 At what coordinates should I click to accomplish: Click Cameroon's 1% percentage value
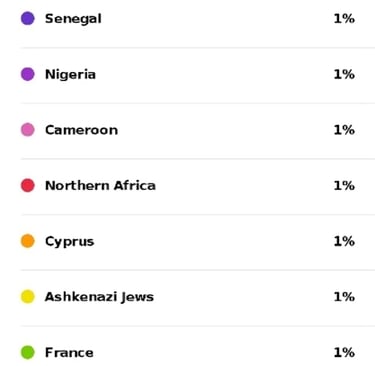tap(344, 130)
